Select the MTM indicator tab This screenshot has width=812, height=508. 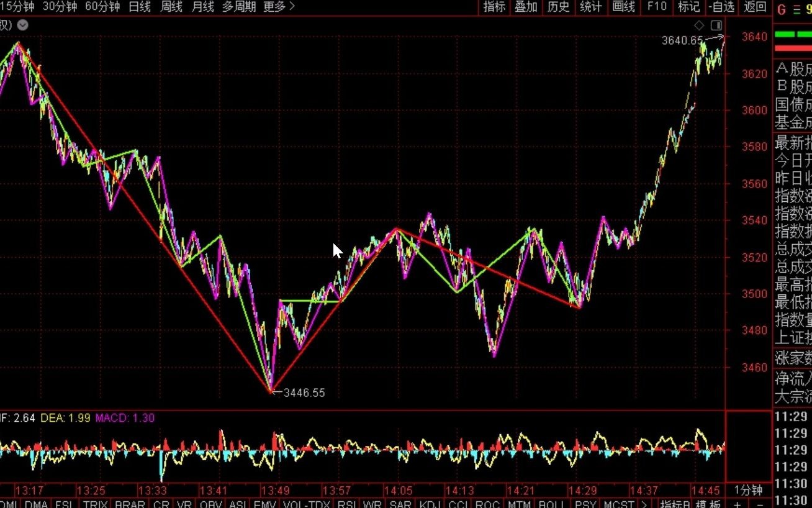519,504
